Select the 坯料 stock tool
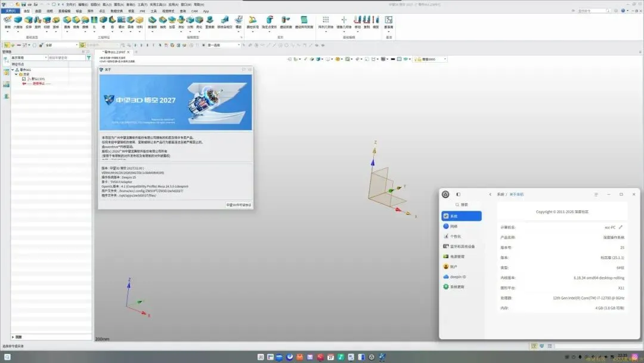Image resolution: width=644 pixels, height=363 pixels. click(140, 22)
